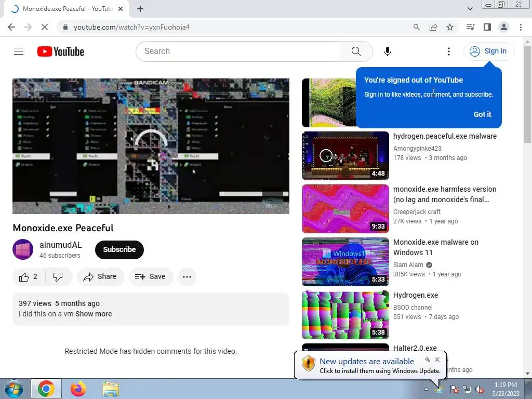Click taskbar clock showing 1:19 PM
The height and width of the screenshot is (399, 532).
pyautogui.click(x=506, y=389)
